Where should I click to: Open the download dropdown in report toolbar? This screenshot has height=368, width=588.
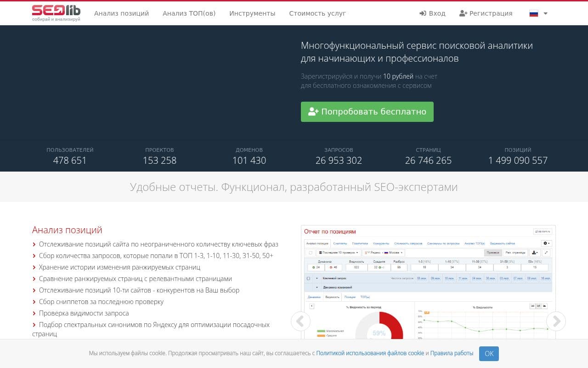[534, 253]
